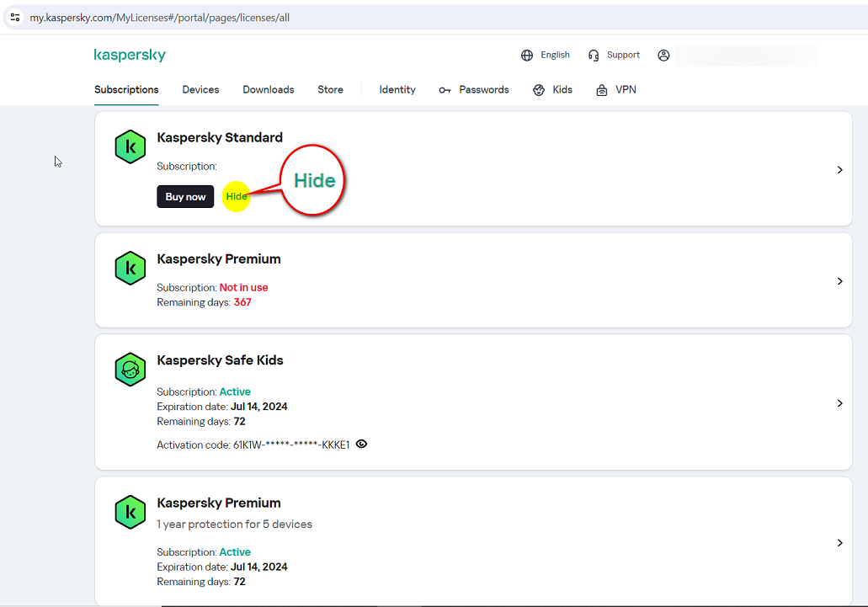Open the user account profile icon
Image resolution: width=868 pixels, height=607 pixels.
[663, 56]
